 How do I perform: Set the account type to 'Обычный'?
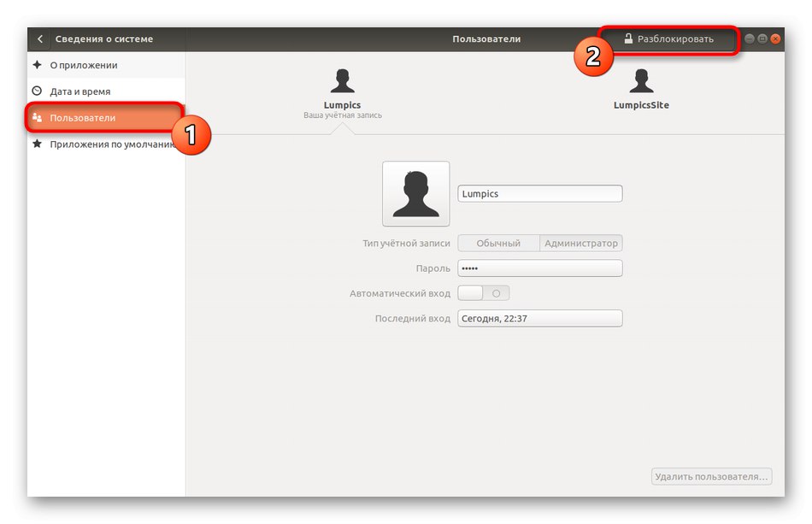coord(498,243)
